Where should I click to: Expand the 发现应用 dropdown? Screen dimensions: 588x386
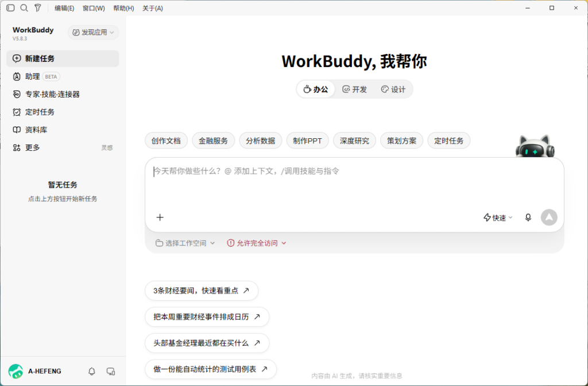[94, 32]
